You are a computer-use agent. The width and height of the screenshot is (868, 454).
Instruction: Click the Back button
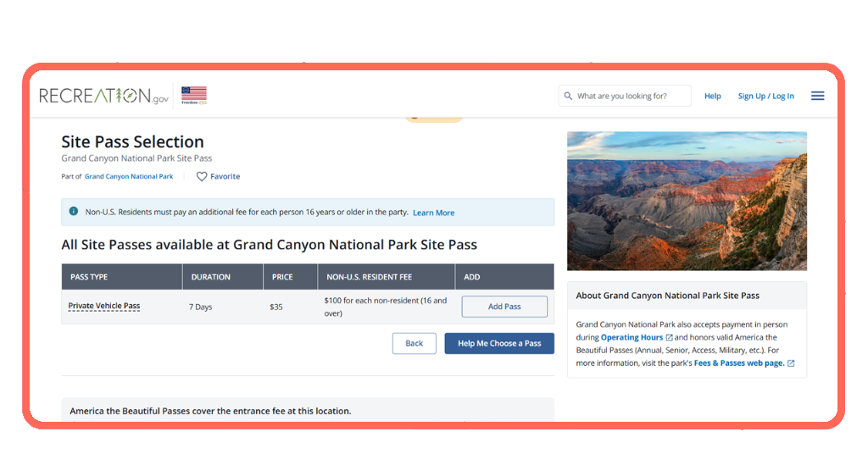point(414,343)
